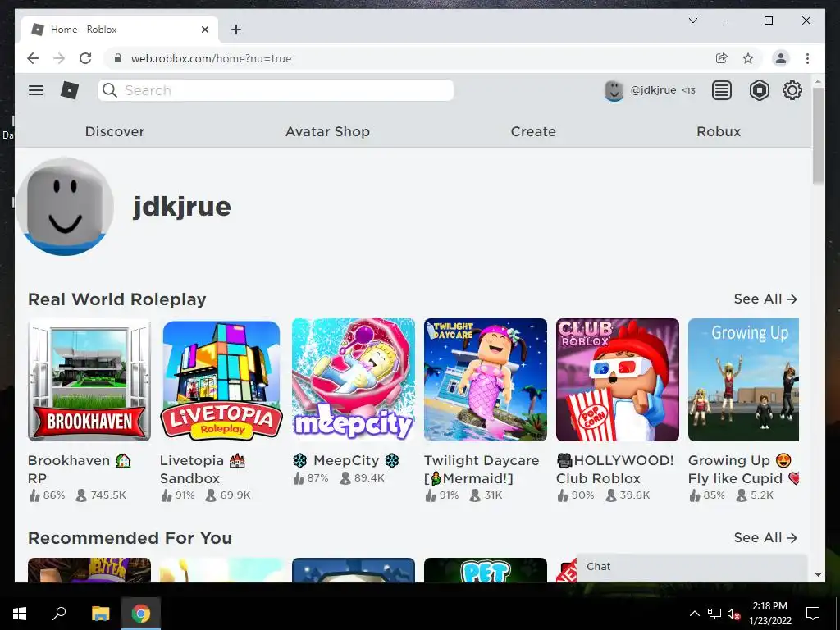Open Chrome three-dot menu
Screen dimensions: 840x630
click(x=807, y=58)
